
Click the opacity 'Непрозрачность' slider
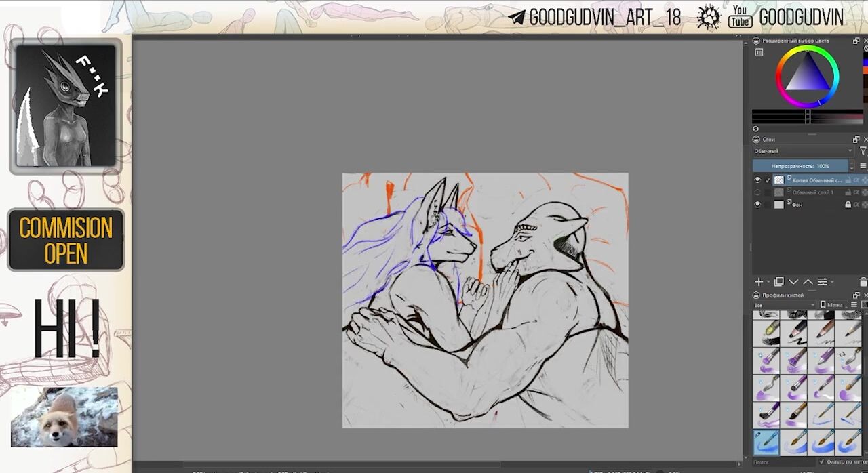coord(800,166)
